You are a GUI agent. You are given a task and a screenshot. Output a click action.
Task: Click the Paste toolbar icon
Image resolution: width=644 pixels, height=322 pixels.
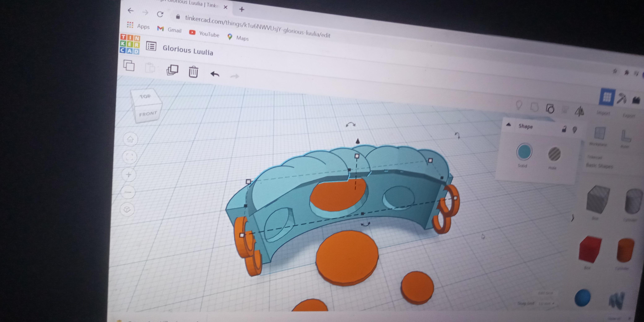[x=150, y=67]
